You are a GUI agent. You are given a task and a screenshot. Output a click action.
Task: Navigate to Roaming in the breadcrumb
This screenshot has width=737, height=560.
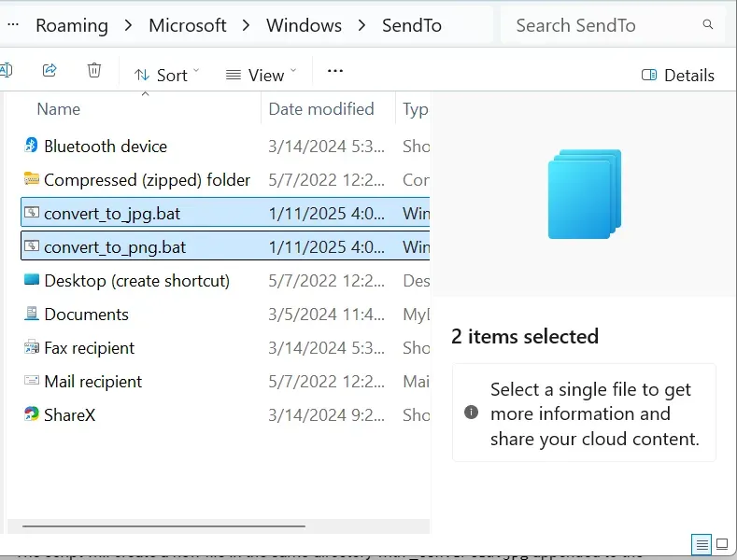[72, 25]
